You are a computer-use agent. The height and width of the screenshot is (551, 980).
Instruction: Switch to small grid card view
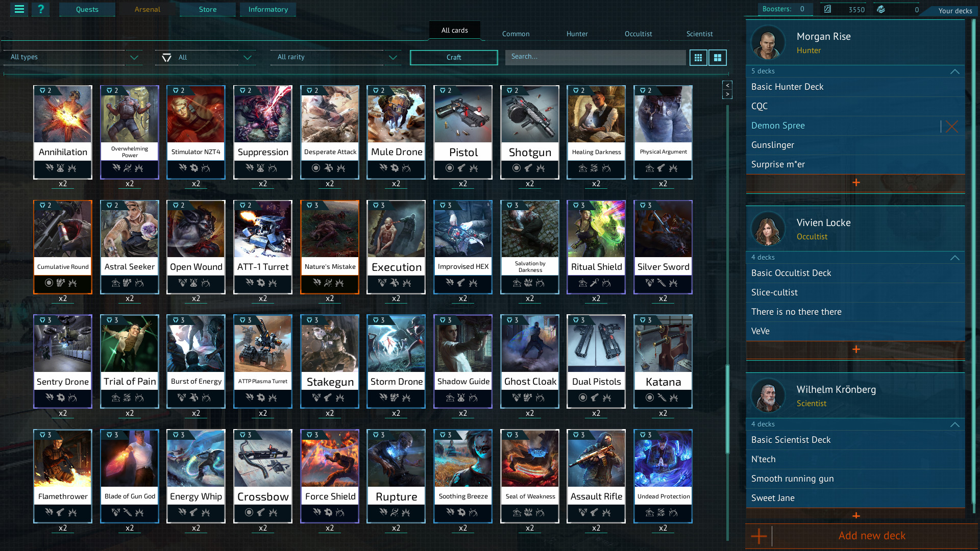pyautogui.click(x=698, y=58)
